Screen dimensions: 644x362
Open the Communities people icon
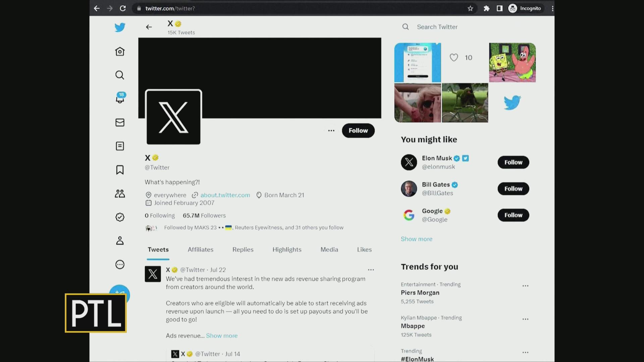[120, 193]
